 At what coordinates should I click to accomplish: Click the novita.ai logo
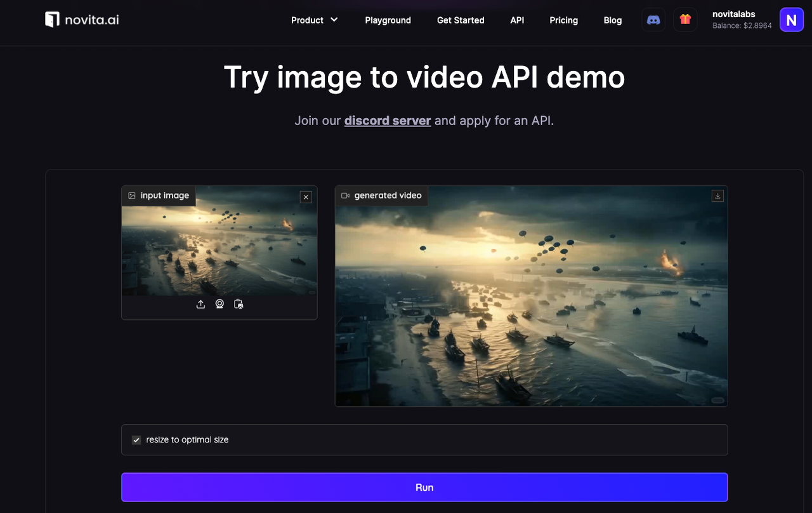[82, 20]
